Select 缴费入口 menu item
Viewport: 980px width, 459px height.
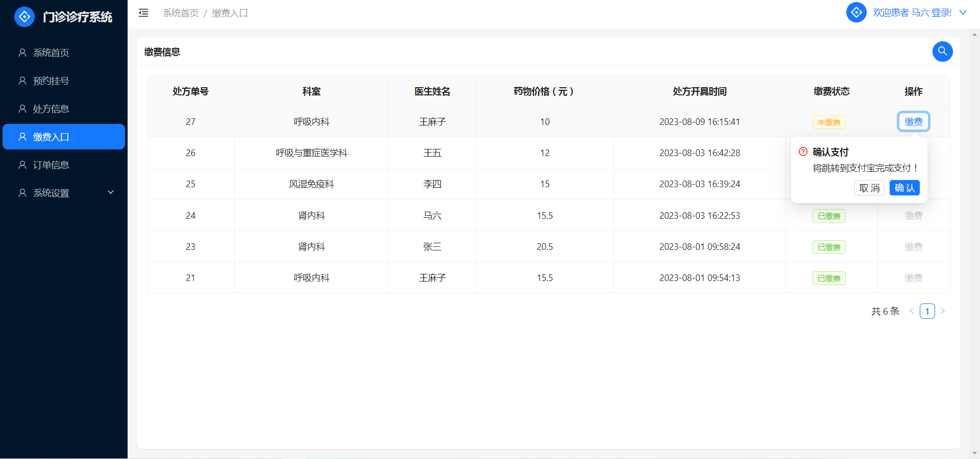tap(64, 137)
